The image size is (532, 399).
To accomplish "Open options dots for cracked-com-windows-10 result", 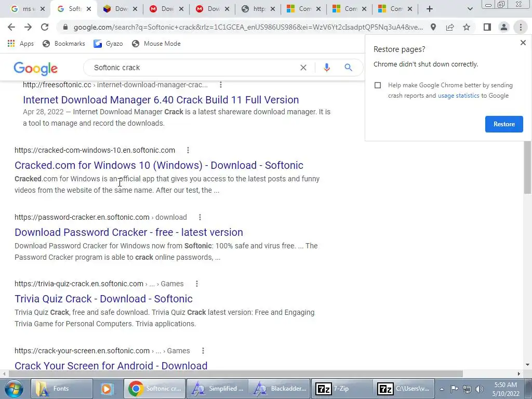I will [188, 150].
